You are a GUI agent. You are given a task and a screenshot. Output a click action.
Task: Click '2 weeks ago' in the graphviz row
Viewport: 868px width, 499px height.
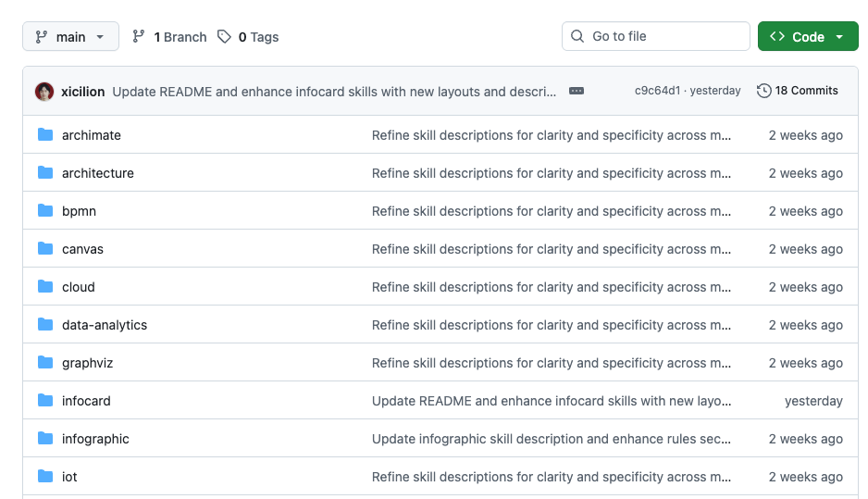coord(806,363)
